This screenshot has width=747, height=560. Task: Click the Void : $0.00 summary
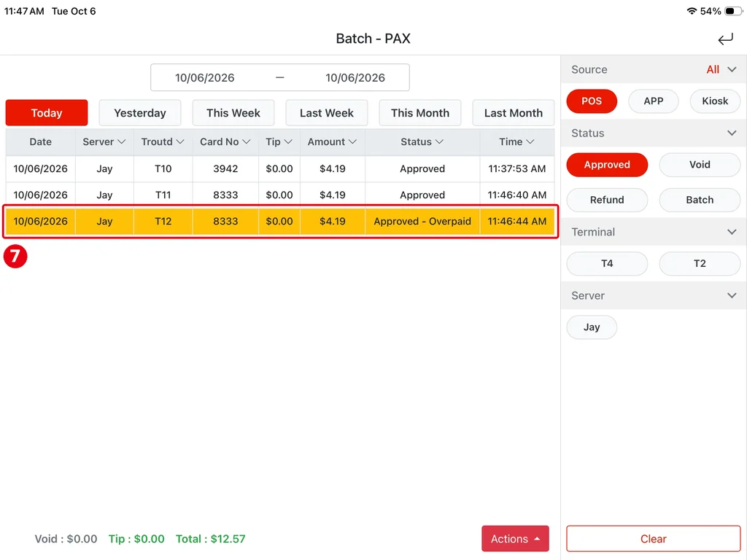click(66, 539)
